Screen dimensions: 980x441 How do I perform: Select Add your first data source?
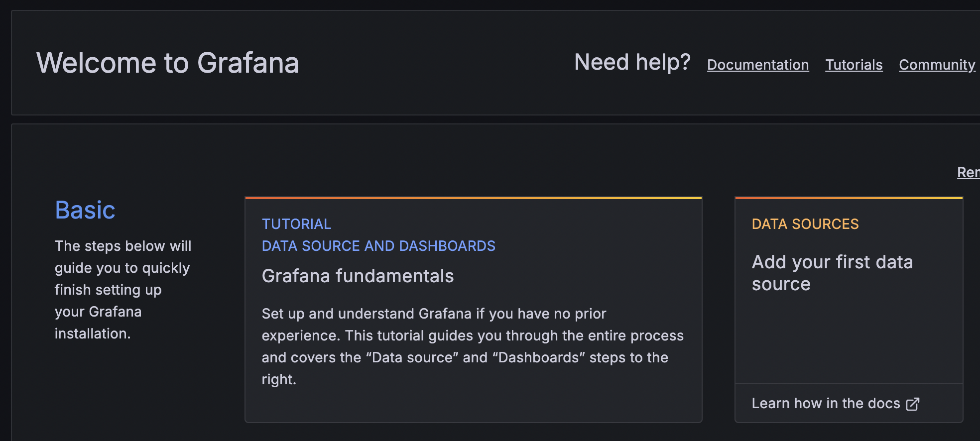(832, 273)
